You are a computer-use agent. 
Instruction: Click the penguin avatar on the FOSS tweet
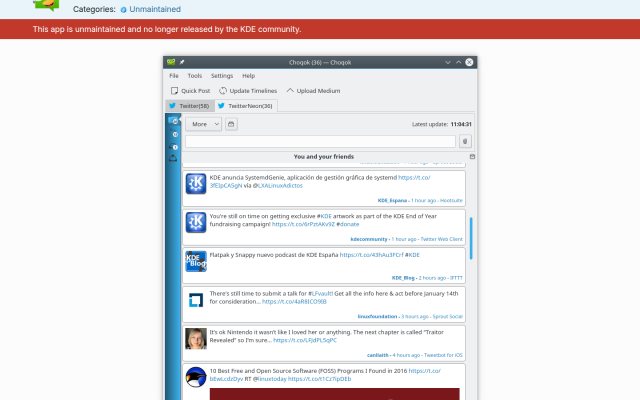point(196,377)
